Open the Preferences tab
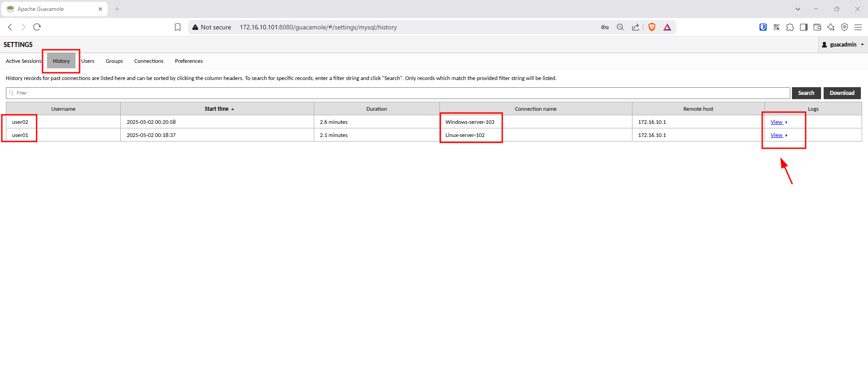The image size is (868, 391). (x=189, y=61)
